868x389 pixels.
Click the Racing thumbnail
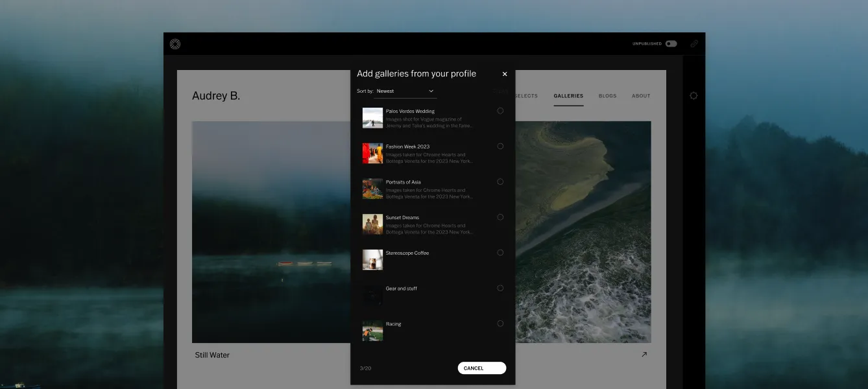tap(372, 331)
